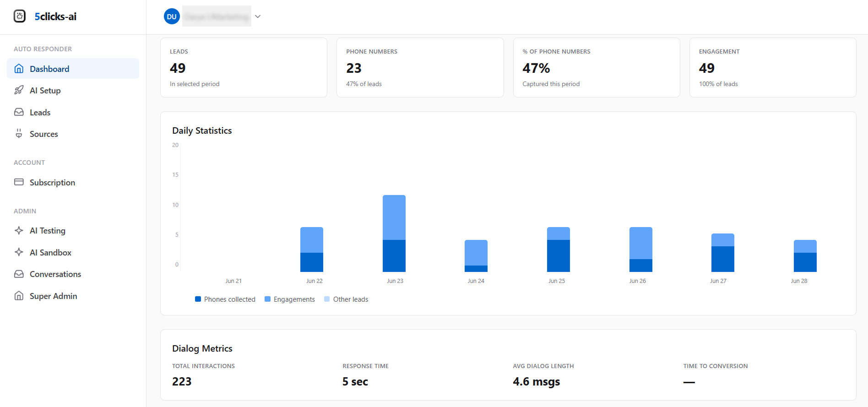Image resolution: width=868 pixels, height=407 pixels.
Task: Select the Jun 26 bar in Daily Statistics
Action: tap(641, 250)
